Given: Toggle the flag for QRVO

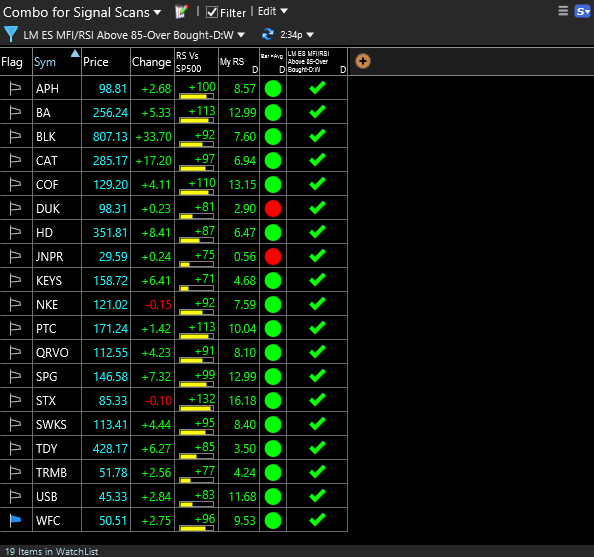Looking at the screenshot, I should click(15, 352).
